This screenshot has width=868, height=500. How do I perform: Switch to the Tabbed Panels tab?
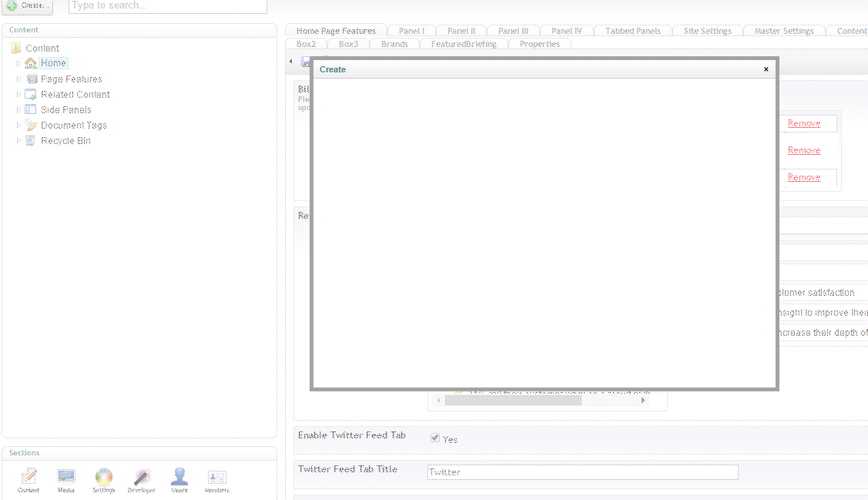(x=632, y=31)
